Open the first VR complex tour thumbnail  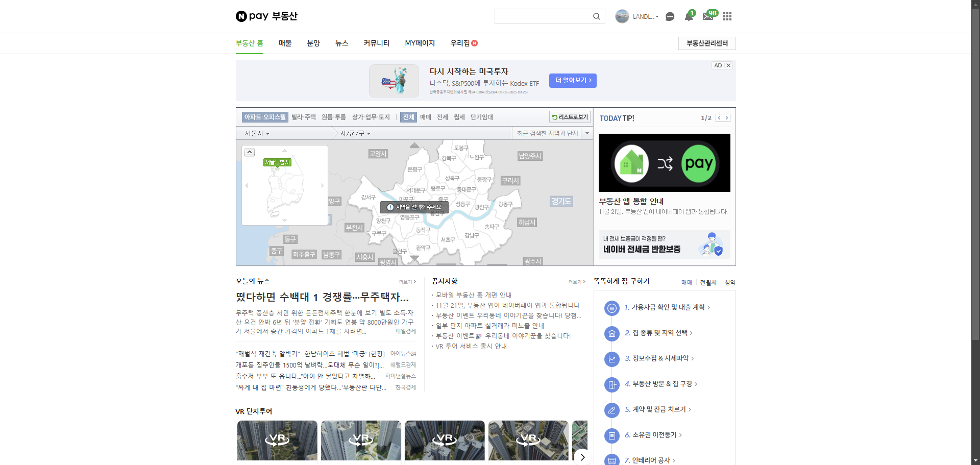tap(277, 440)
